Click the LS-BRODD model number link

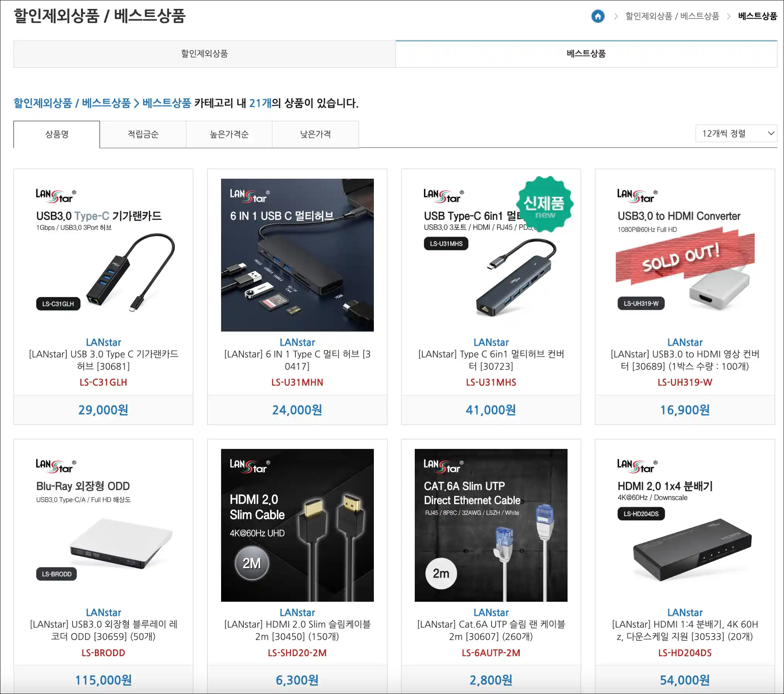click(x=103, y=653)
